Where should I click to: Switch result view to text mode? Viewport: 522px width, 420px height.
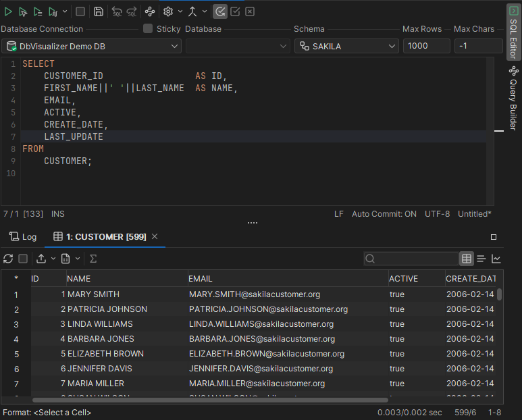coord(481,259)
